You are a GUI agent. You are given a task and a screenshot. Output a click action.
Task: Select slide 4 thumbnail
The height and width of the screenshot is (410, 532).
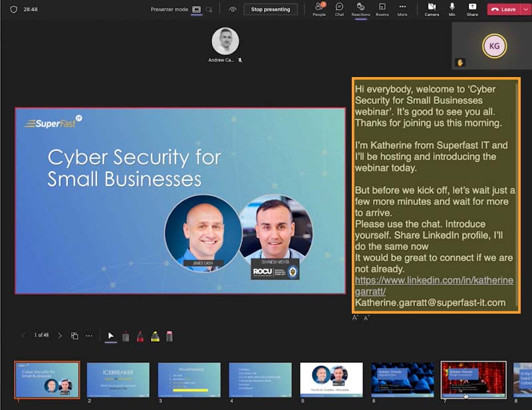tap(260, 379)
